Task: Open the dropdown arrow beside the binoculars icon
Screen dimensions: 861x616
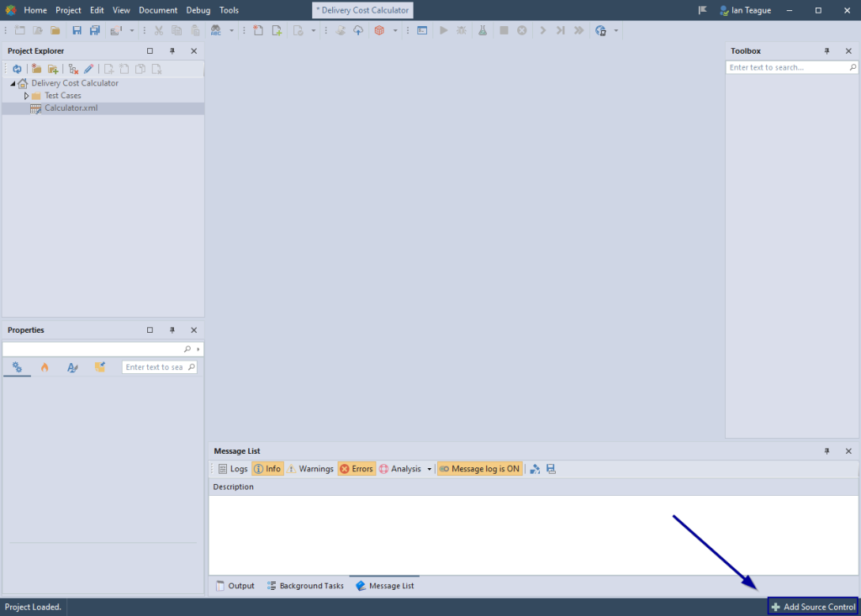Action: click(x=231, y=31)
